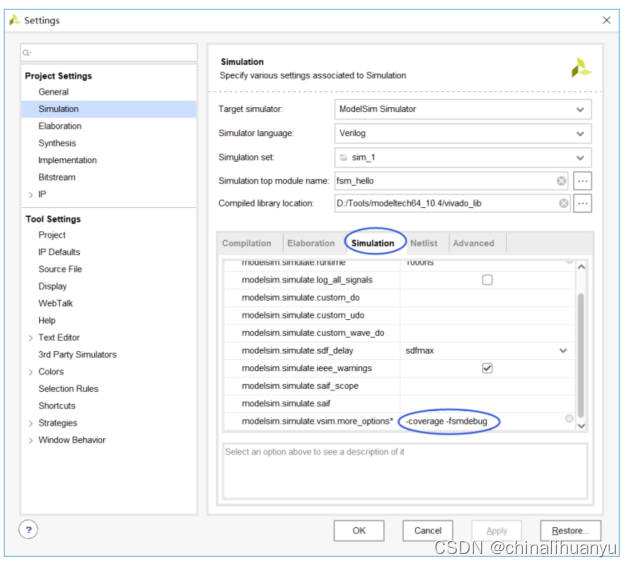631x567 pixels.
Task: Select the modelsim.simulate.custom_udo row
Action: [399, 315]
